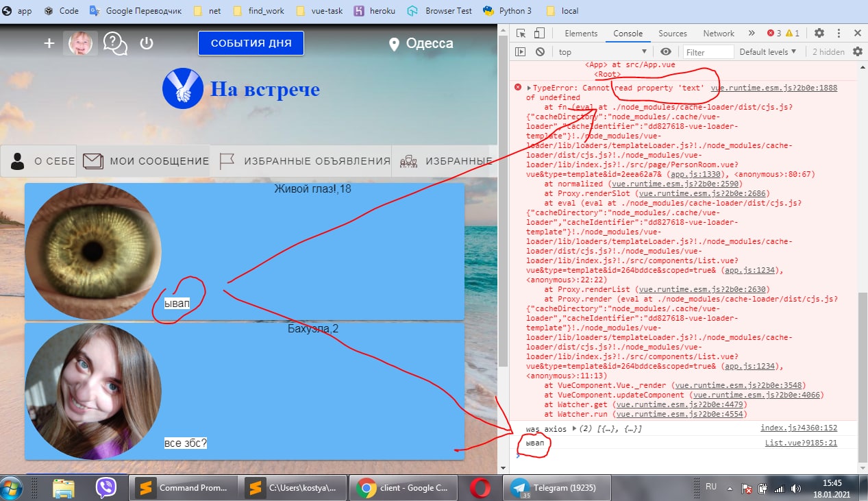The height and width of the screenshot is (501, 868).
Task: Expand the was axios array output
Action: pyautogui.click(x=575, y=428)
